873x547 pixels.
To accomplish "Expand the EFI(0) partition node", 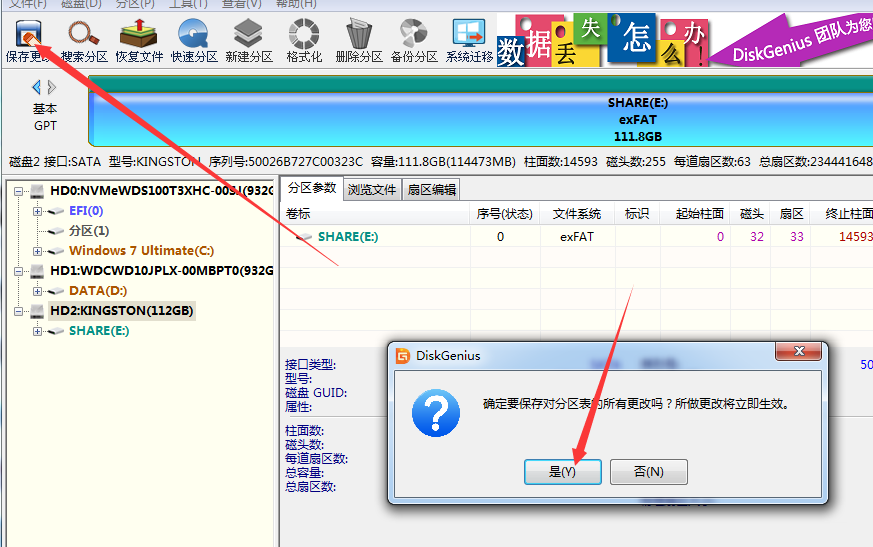I will coord(37,212).
